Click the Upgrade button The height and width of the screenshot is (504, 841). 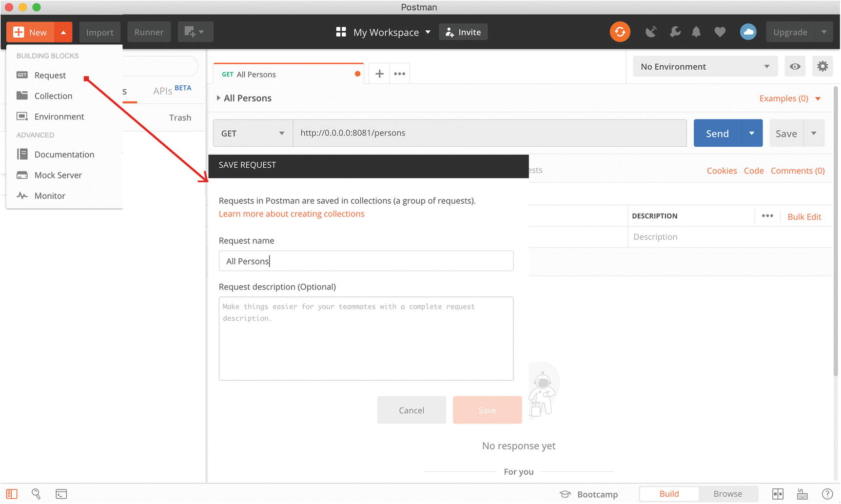coord(790,32)
